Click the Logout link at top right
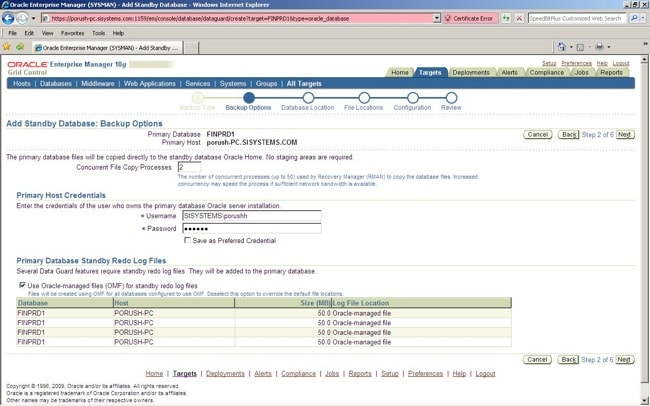The image size is (650, 406). tap(621, 63)
